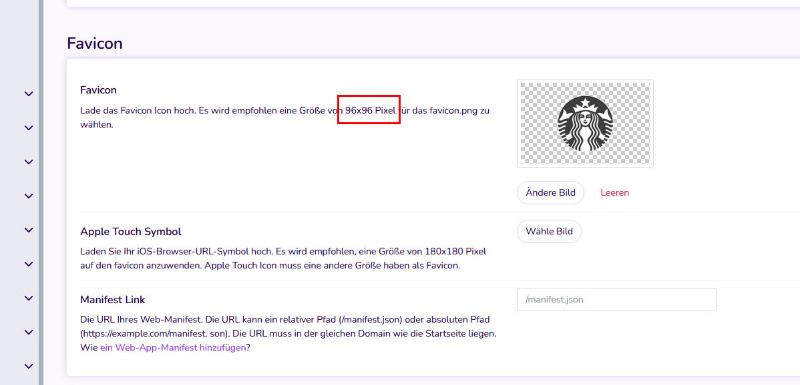Expand sidebar chevron beside https://example.com line
The width and height of the screenshot is (800, 385).
[x=29, y=332]
